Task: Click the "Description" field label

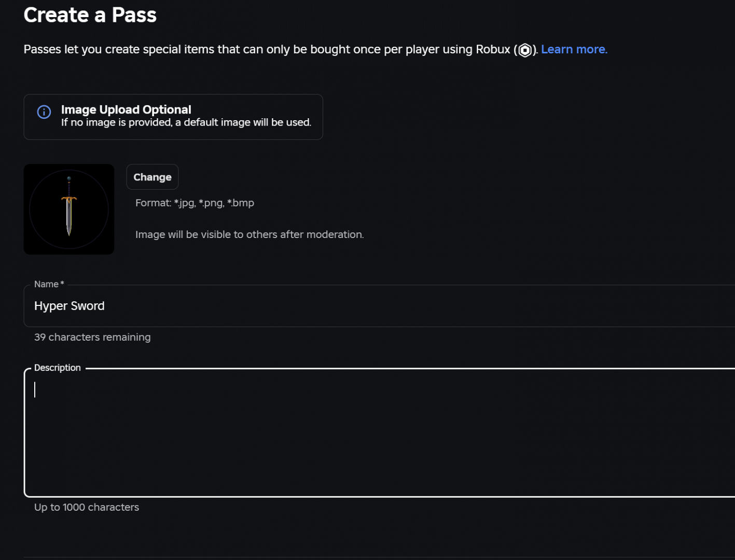Action: tap(58, 368)
